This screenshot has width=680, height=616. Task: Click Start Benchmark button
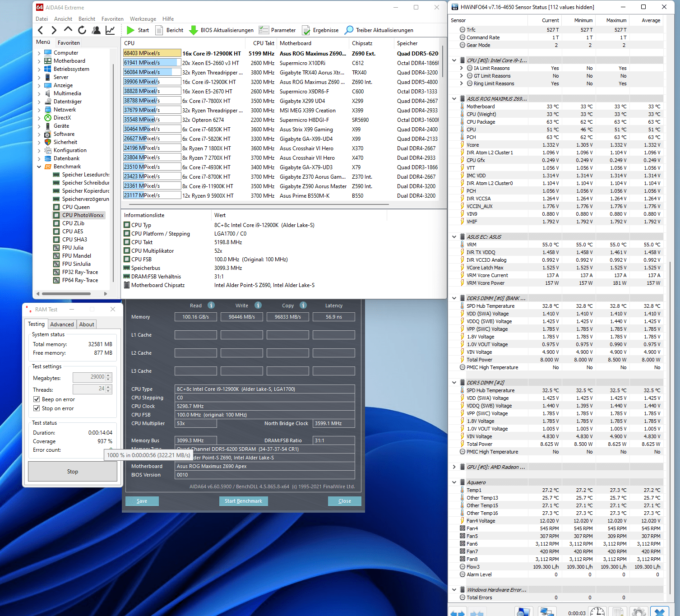(243, 501)
